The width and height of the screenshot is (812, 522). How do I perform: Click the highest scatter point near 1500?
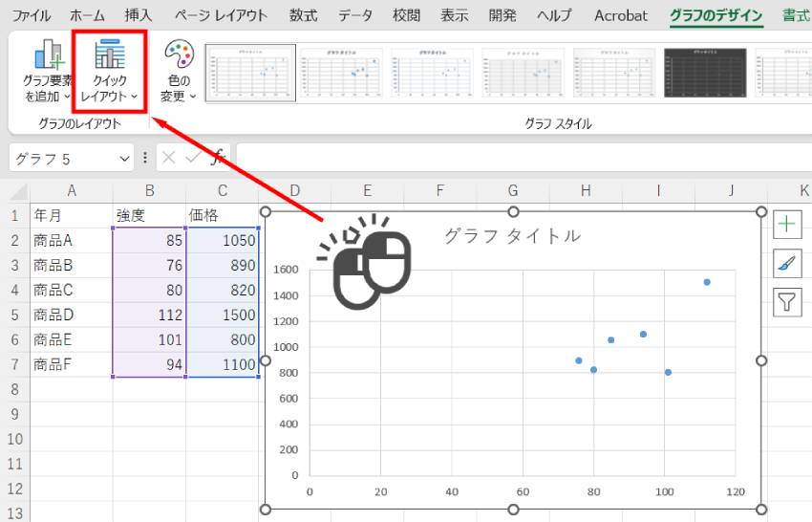(x=707, y=282)
